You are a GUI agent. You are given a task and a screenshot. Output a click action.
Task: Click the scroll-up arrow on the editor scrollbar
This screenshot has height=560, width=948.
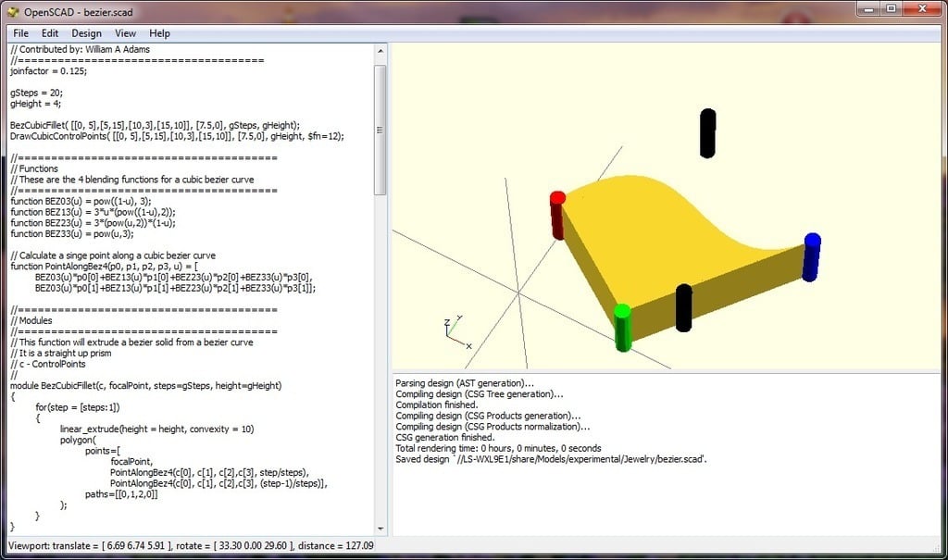point(379,49)
